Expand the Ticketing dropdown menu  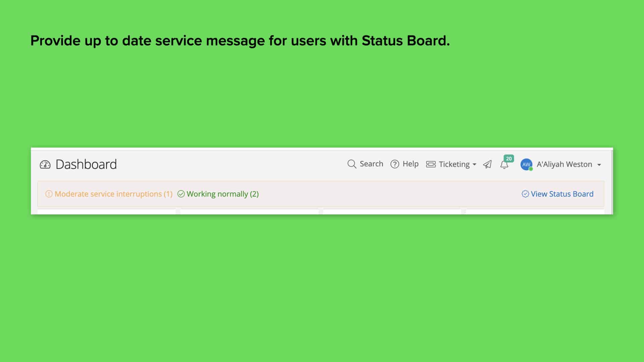point(474,165)
